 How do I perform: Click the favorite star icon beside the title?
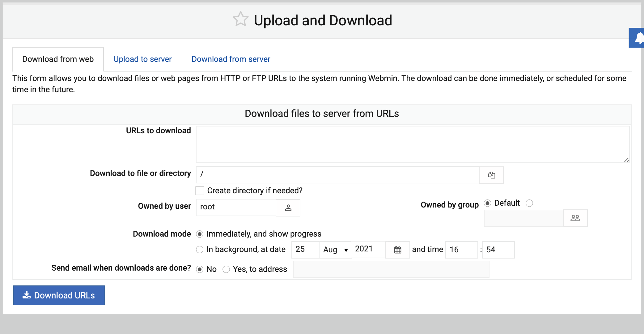coord(240,19)
